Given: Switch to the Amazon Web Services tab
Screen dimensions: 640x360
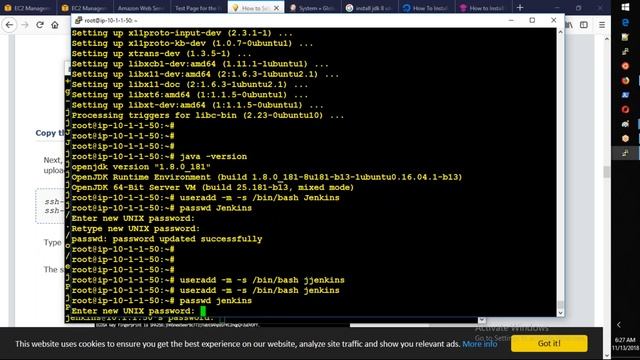Looking at the screenshot, I should 141,8.
